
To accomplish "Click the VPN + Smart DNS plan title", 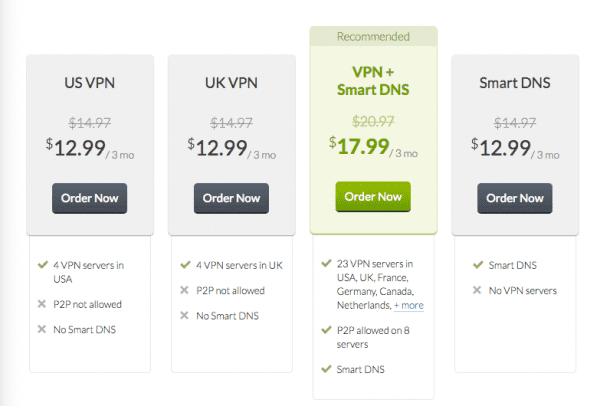I will 373,81.
